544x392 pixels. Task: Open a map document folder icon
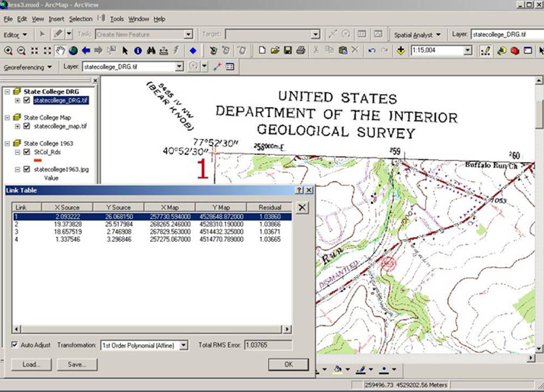point(275,50)
